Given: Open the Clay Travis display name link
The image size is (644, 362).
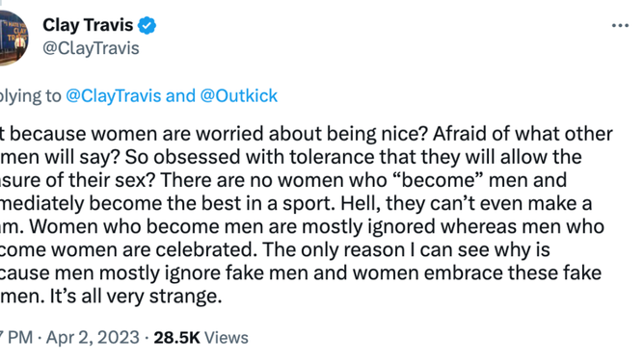Looking at the screenshot, I should (88, 25).
